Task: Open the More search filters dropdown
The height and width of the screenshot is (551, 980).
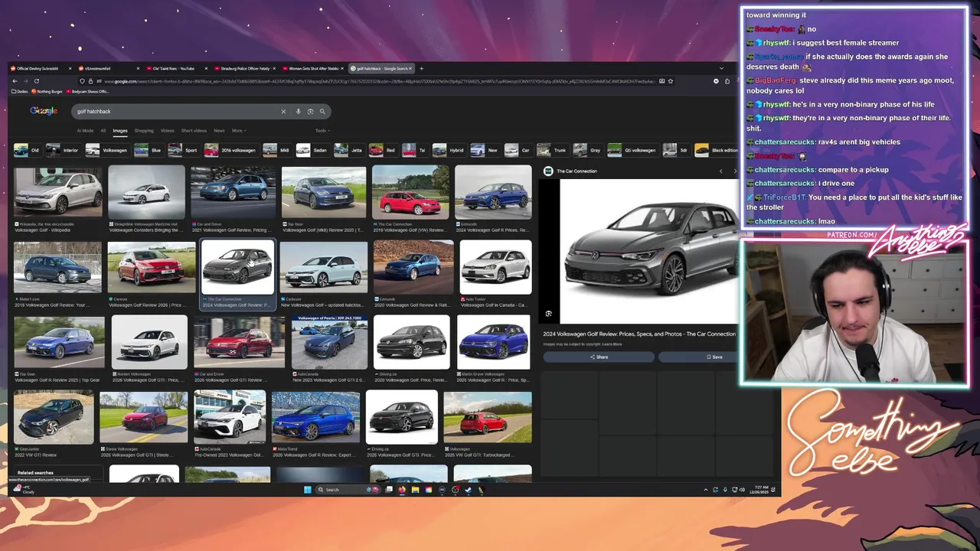Action: point(238,131)
